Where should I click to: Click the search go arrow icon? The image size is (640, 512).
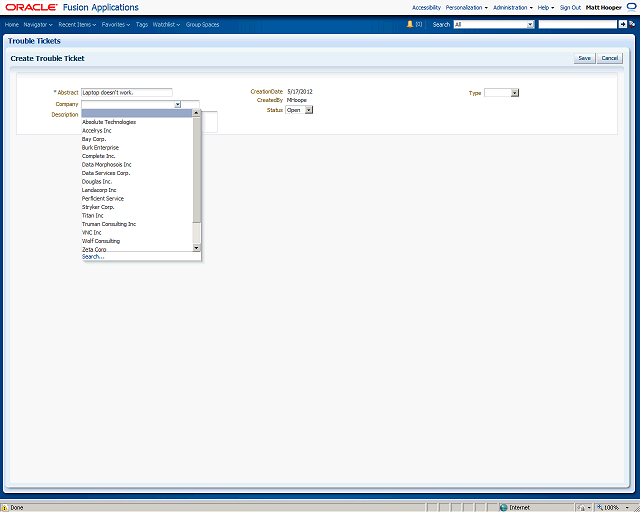click(622, 24)
